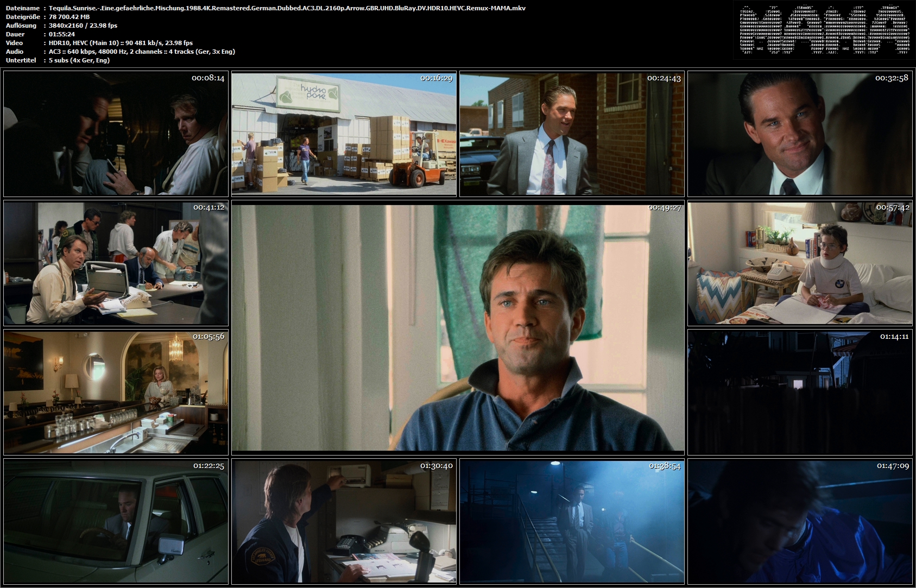The width and height of the screenshot is (916, 588).
Task: Select the large center thumbnail at 00:49:27
Action: 458,327
